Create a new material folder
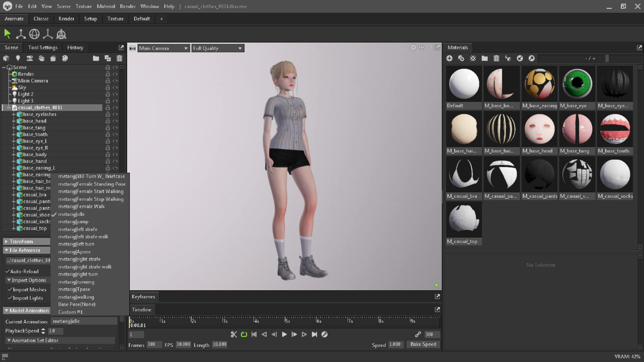Viewport: 644px width, 362px height. tap(485, 58)
